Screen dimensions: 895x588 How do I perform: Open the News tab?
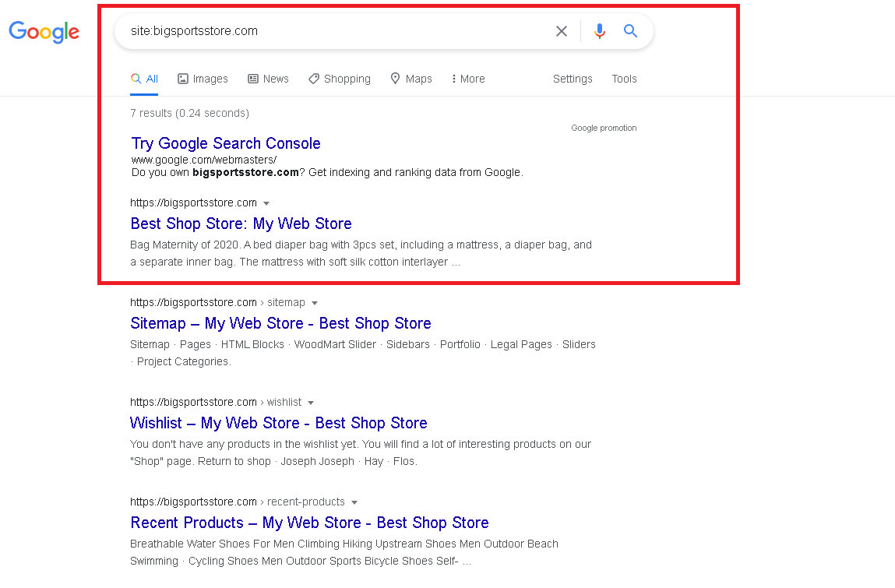pos(268,79)
